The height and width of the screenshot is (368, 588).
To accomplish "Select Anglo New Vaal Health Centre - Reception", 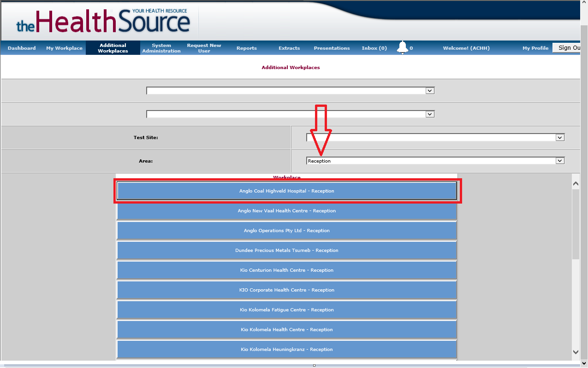I will pos(287,210).
